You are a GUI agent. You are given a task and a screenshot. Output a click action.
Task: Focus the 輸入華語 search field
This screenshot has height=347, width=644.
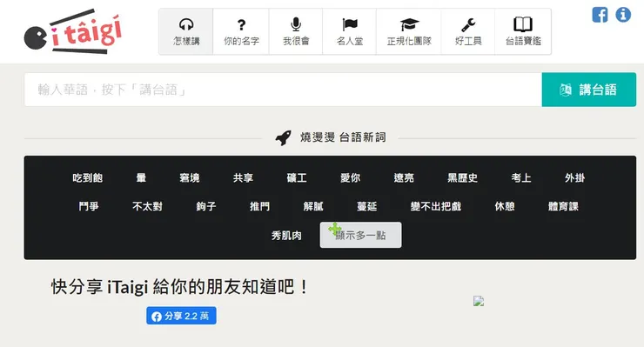283,90
